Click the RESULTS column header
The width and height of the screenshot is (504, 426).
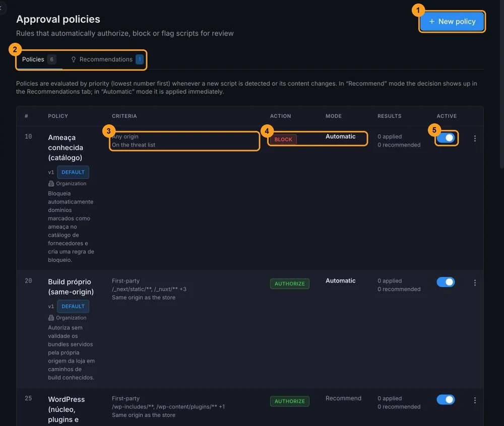click(389, 116)
